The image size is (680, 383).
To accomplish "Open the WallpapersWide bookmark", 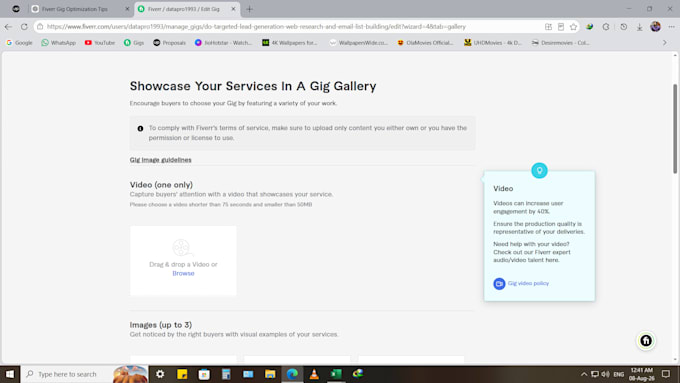I will (359, 43).
